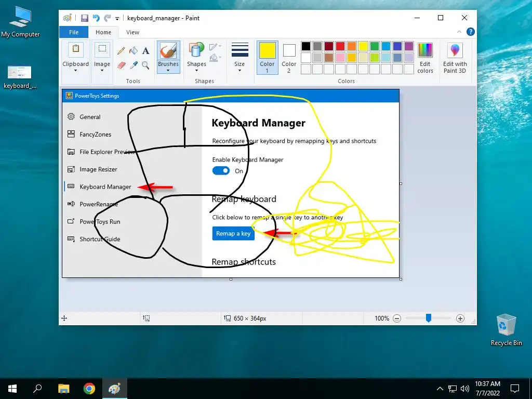
Task: Open the Action Center notifications icon
Action: point(515,389)
